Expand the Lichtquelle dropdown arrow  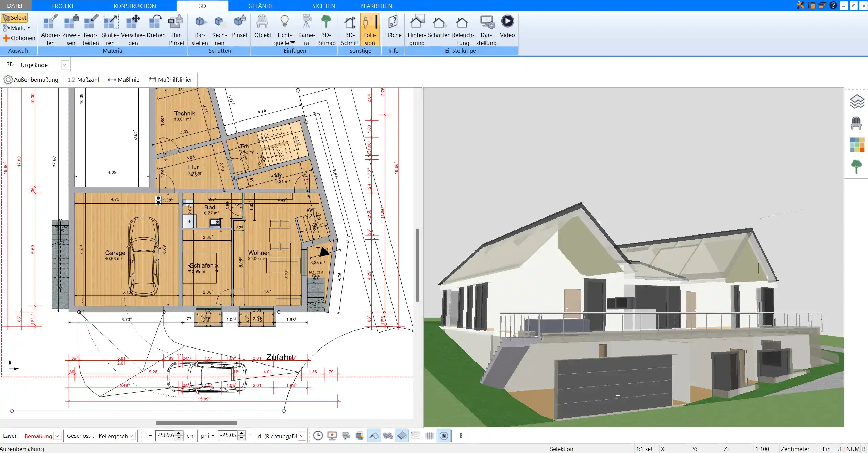(x=293, y=43)
